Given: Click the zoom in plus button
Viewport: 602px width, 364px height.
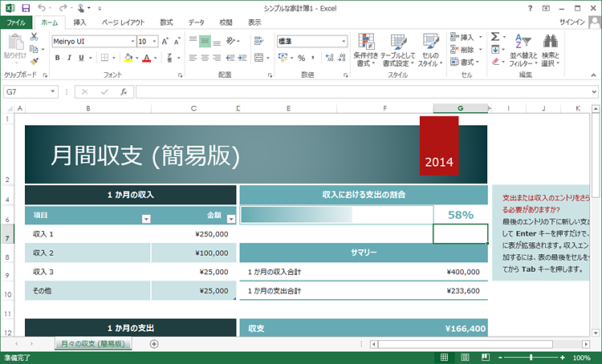Looking at the screenshot, I should click(562, 358).
